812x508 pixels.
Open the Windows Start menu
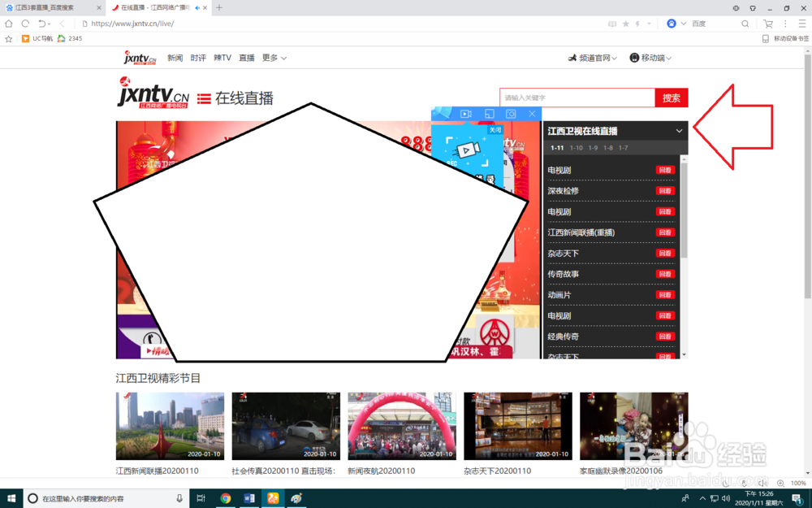click(11, 498)
